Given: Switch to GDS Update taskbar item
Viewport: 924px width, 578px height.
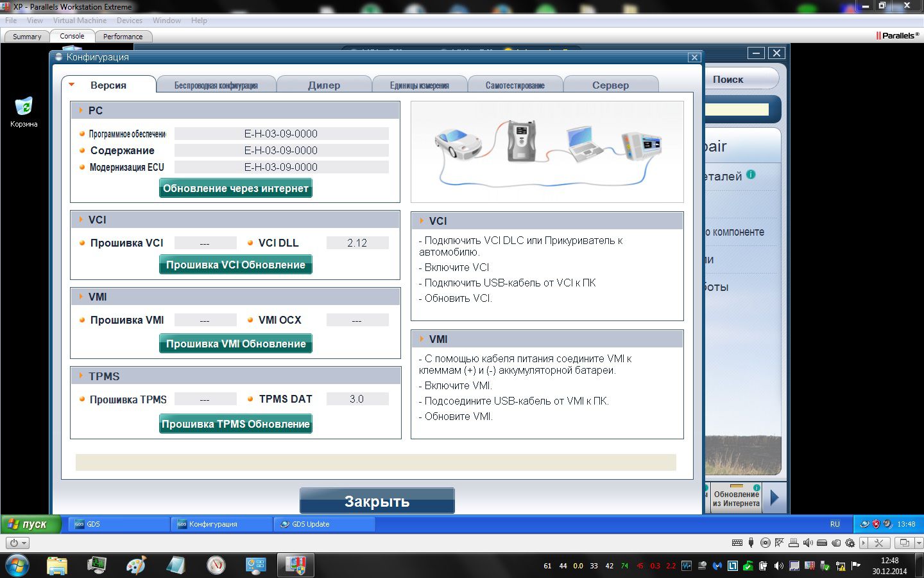Looking at the screenshot, I should coord(324,524).
